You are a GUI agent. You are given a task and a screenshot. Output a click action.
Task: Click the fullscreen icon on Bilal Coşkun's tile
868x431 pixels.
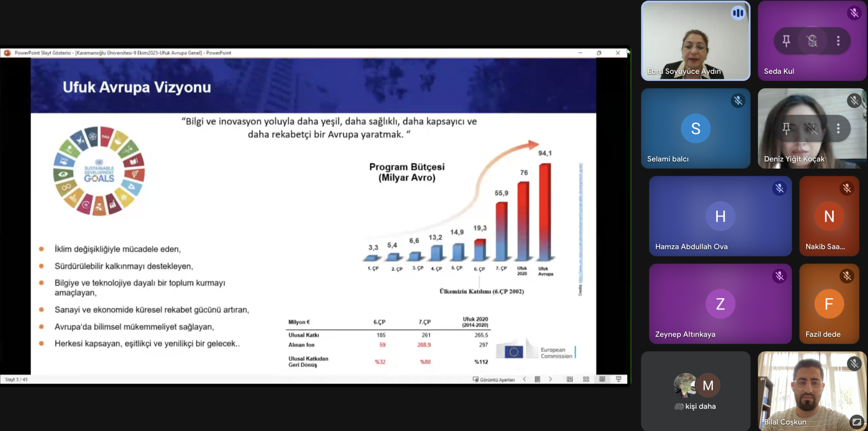[856, 421]
